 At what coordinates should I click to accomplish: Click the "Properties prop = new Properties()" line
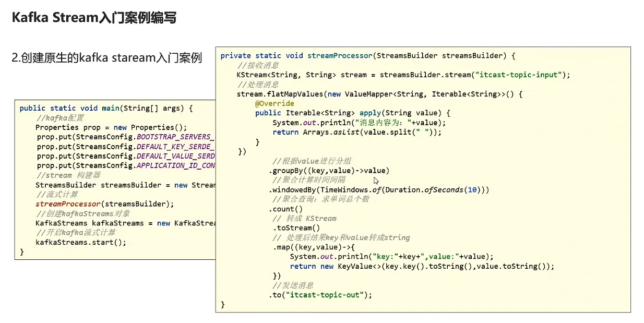pos(111,127)
